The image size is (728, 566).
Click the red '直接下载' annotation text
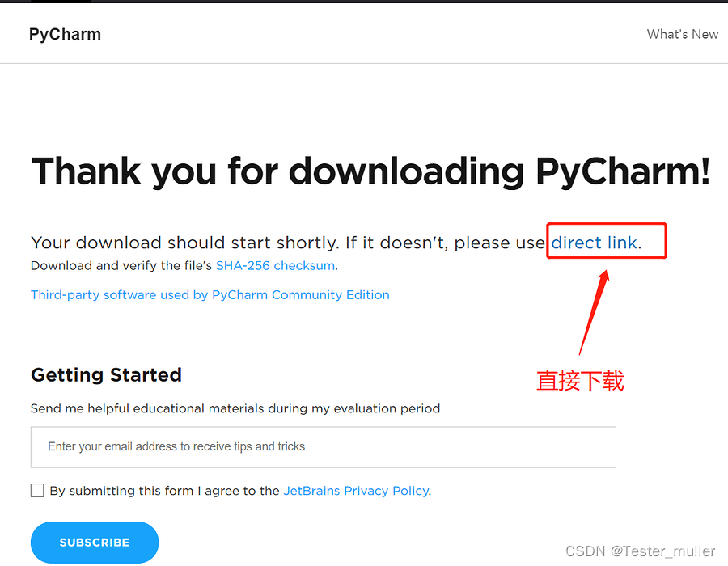pyautogui.click(x=580, y=381)
